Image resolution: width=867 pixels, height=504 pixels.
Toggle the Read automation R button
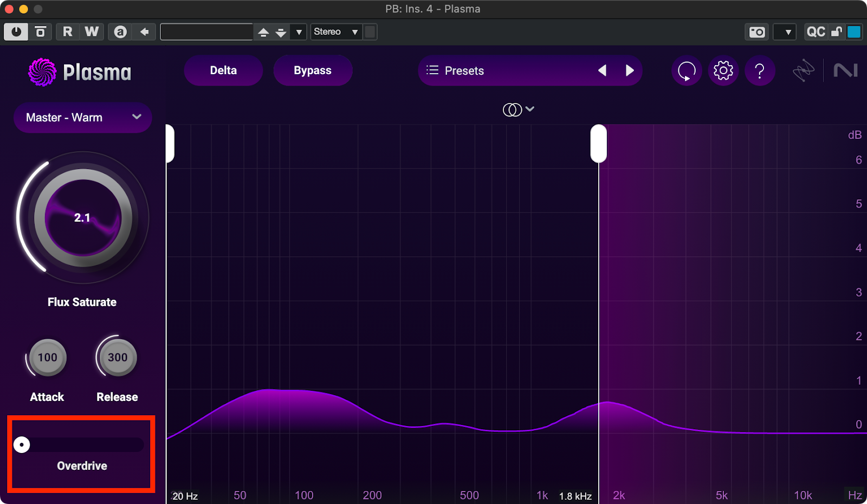[x=67, y=32]
